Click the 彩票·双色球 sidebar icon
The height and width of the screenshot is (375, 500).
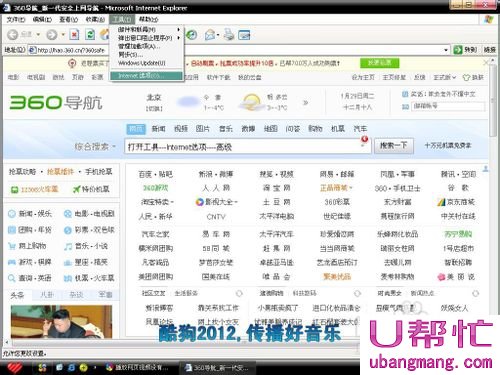point(68,230)
